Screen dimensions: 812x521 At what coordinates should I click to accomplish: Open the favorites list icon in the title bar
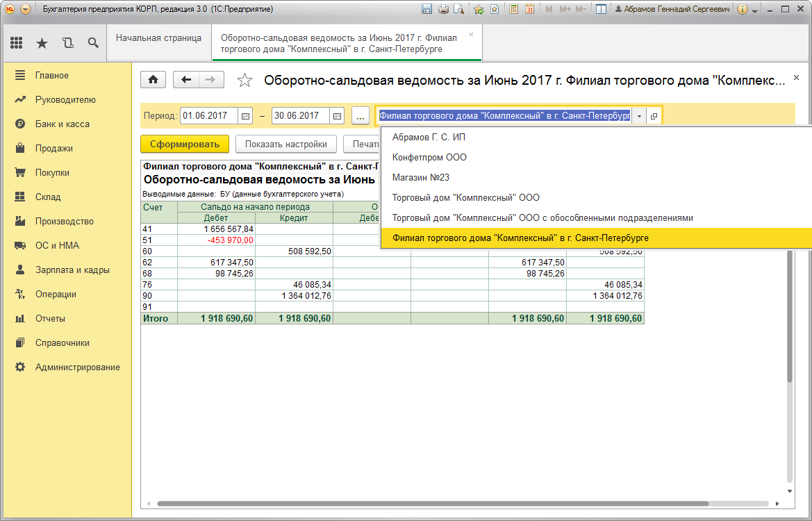coord(495,9)
